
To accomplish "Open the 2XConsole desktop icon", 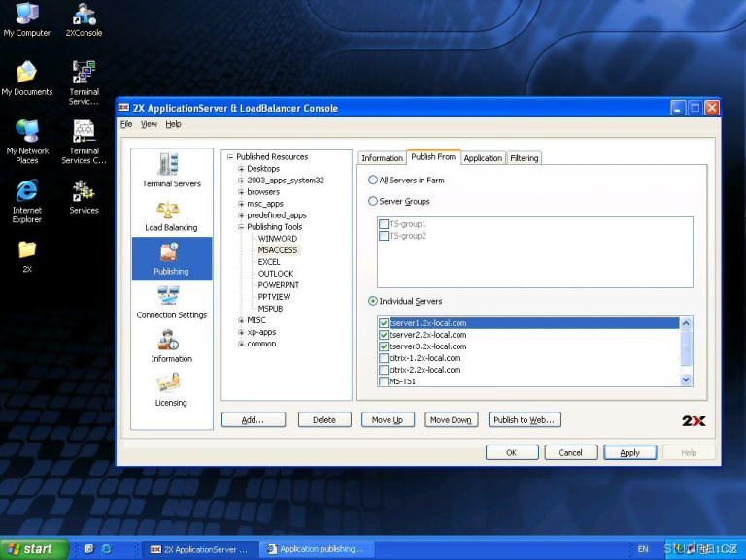I will [x=84, y=16].
